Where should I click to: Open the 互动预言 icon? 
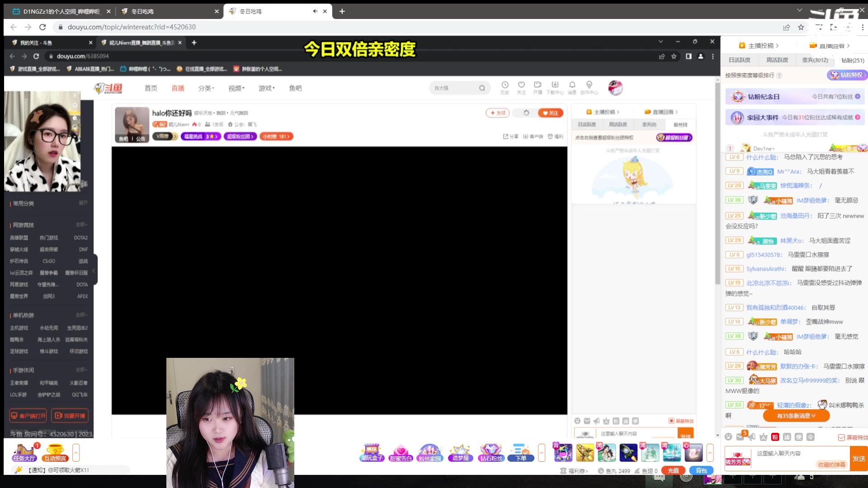coord(55,453)
